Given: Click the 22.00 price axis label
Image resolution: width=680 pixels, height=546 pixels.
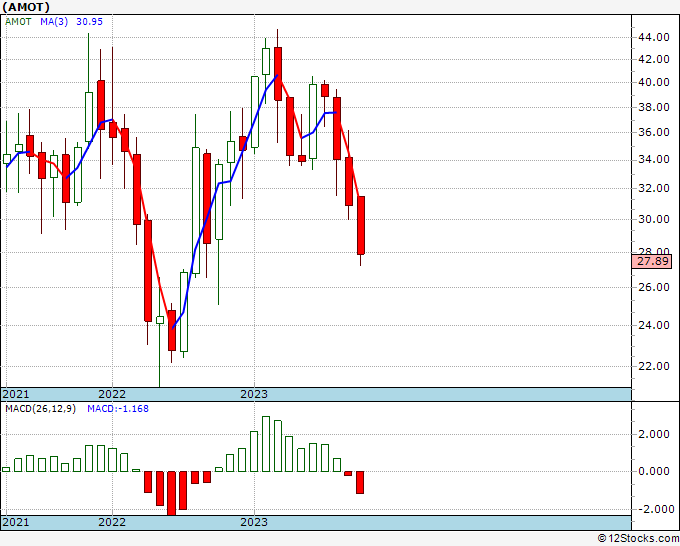Looking at the screenshot, I should (653, 366).
